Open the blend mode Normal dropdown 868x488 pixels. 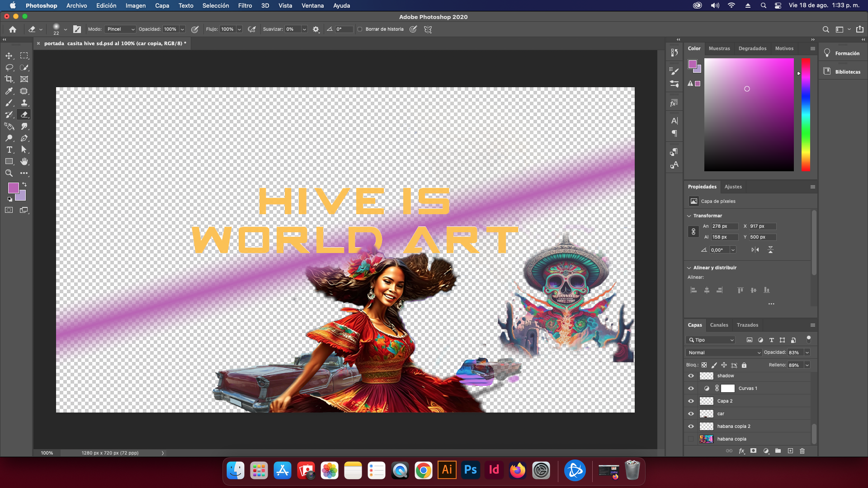point(724,352)
